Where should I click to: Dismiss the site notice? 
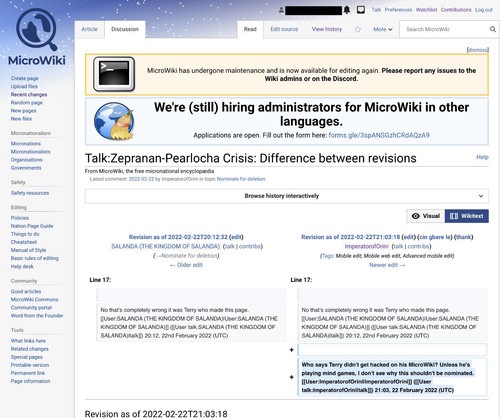coord(478,50)
